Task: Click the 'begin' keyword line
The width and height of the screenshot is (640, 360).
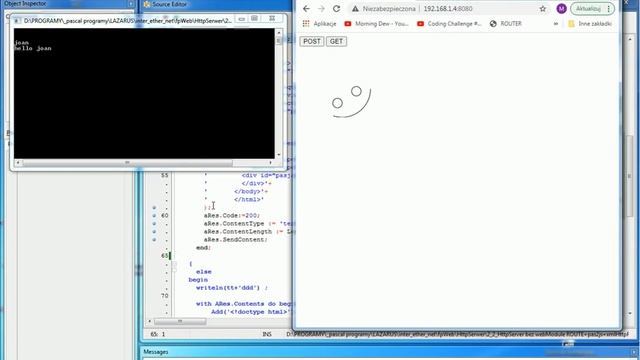Action: click(x=198, y=280)
